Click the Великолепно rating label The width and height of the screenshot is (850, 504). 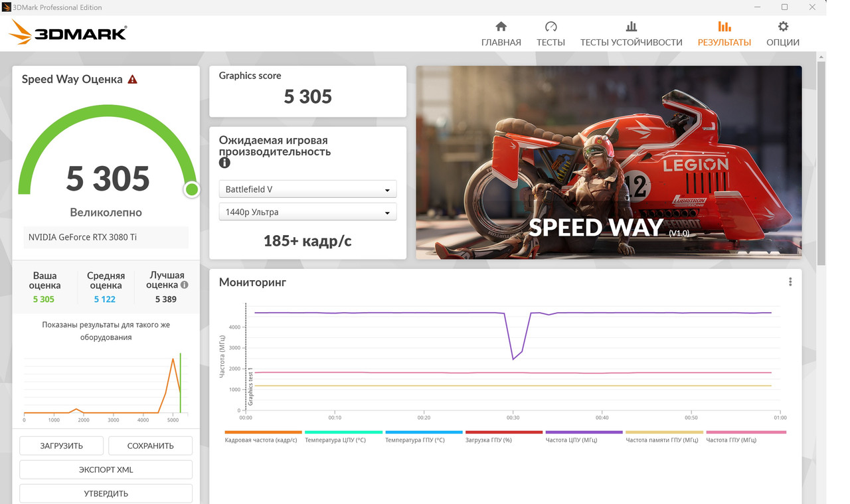click(x=106, y=212)
